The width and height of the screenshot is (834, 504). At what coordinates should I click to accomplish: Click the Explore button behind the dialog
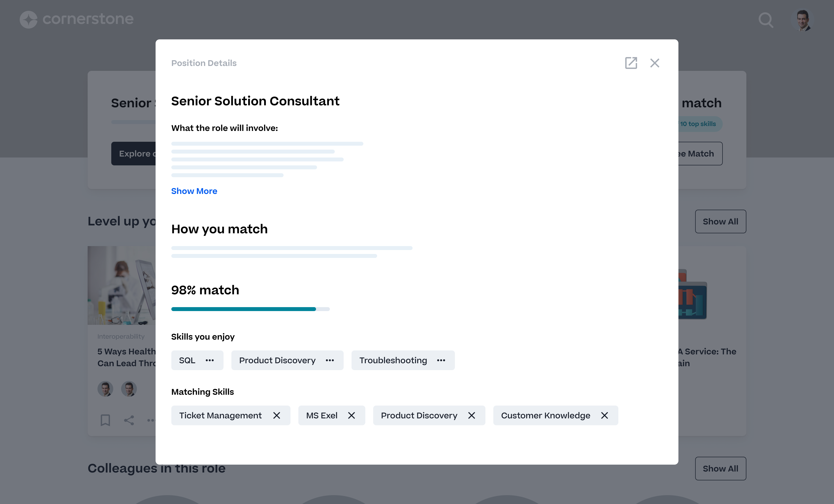point(133,154)
